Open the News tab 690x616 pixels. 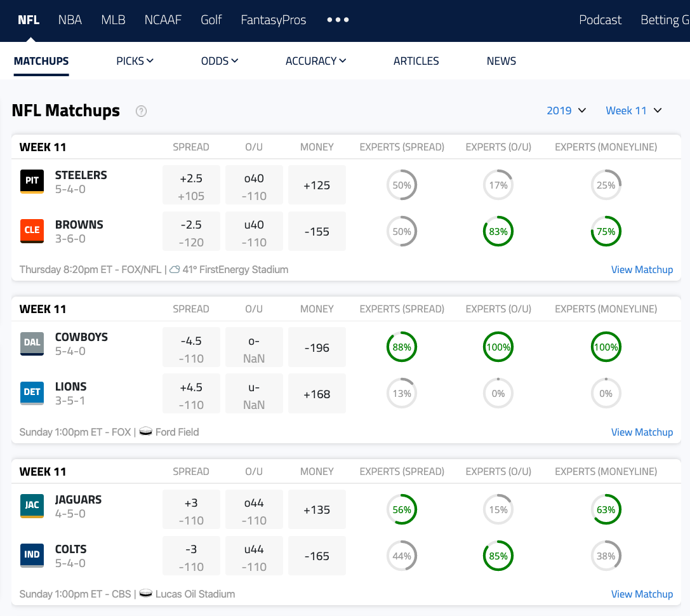tap(501, 61)
